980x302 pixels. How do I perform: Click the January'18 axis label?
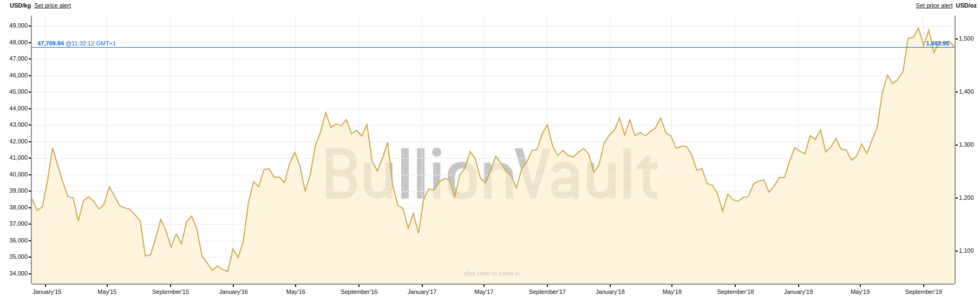(610, 292)
